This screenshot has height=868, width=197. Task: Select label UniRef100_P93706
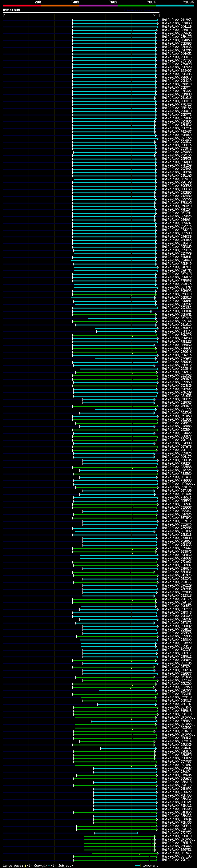point(177,413)
